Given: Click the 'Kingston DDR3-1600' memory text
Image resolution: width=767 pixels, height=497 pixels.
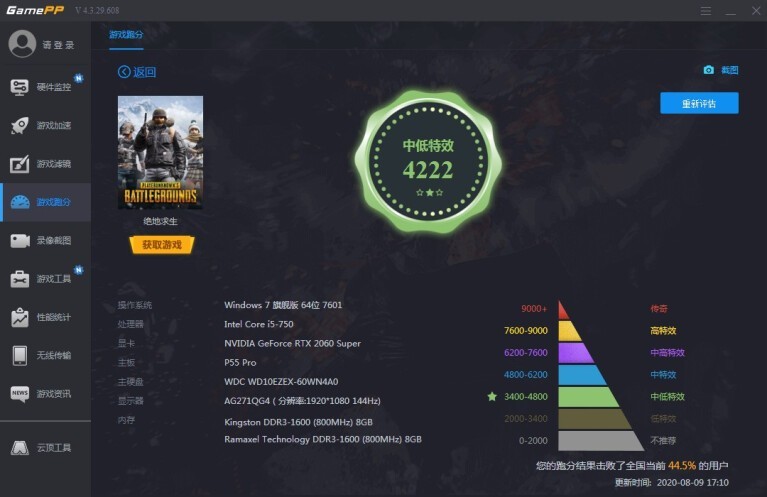Looking at the screenshot, I should pyautogui.click(x=298, y=422).
